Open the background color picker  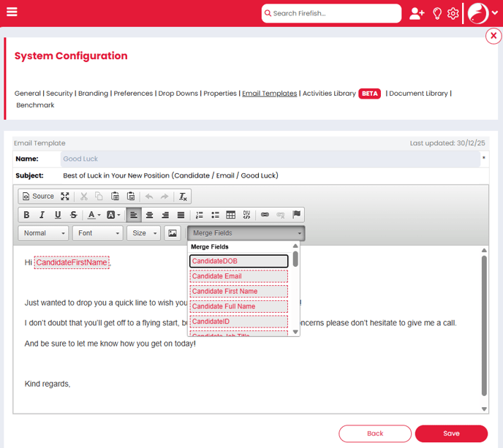pyautogui.click(x=113, y=215)
